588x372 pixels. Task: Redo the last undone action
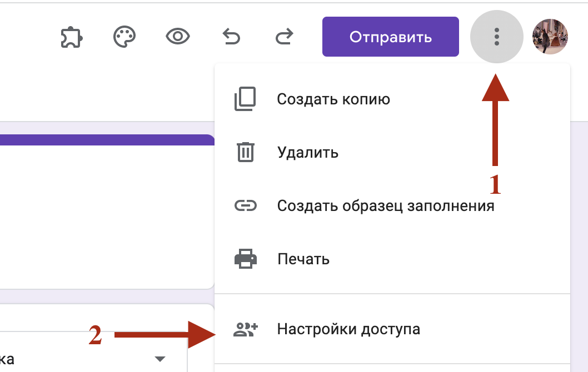coord(284,37)
